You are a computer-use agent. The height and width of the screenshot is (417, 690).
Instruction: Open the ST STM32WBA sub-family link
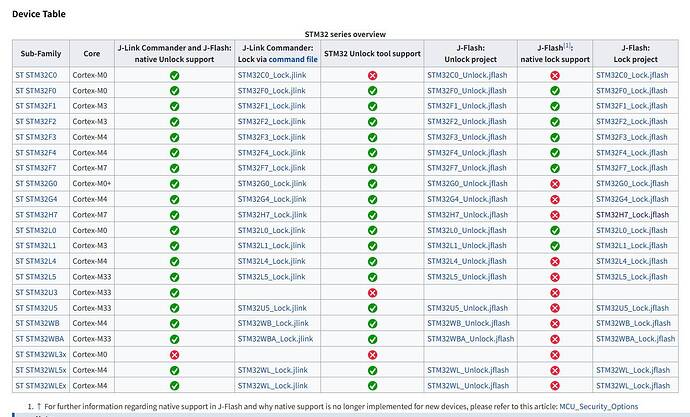(x=40, y=339)
